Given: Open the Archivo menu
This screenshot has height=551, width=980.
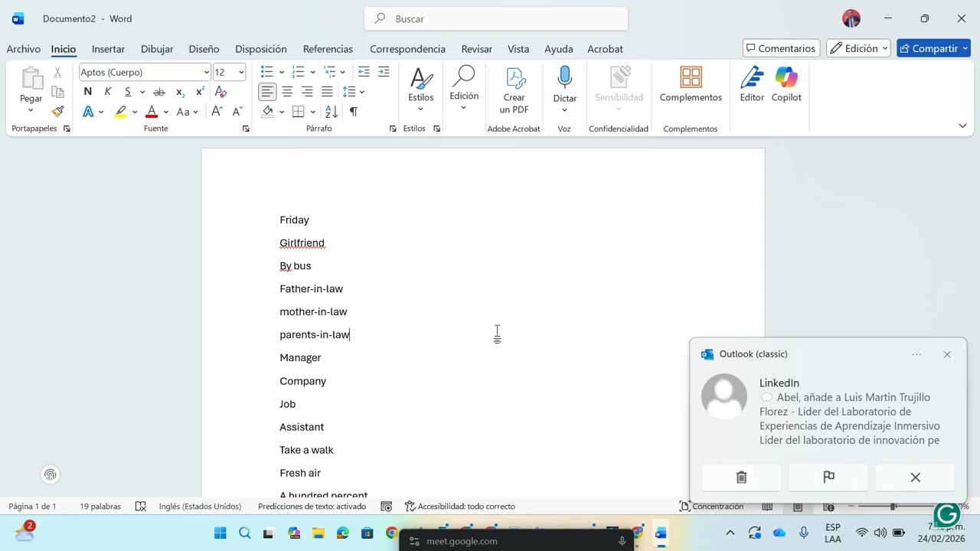Looking at the screenshot, I should (x=24, y=49).
